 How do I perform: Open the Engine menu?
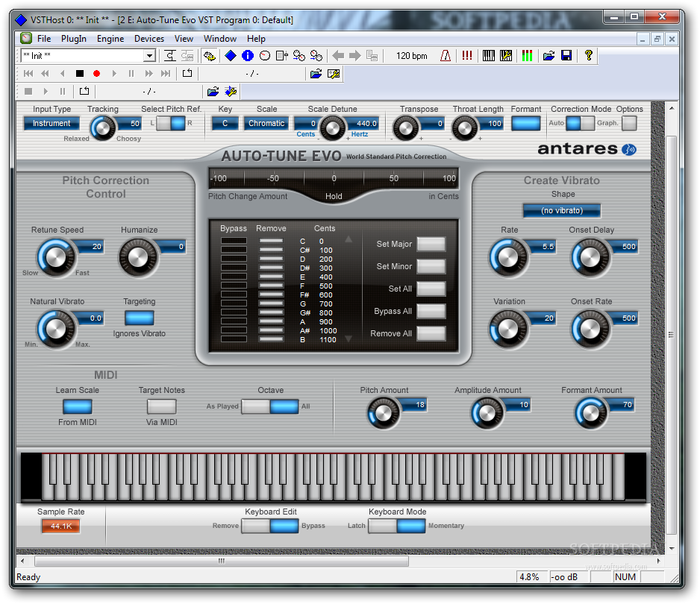point(110,39)
